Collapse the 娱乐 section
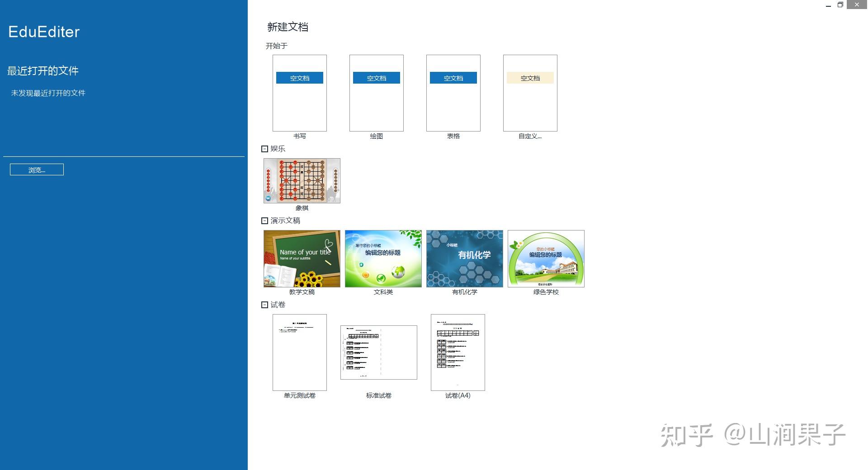The image size is (868, 470). (x=264, y=149)
